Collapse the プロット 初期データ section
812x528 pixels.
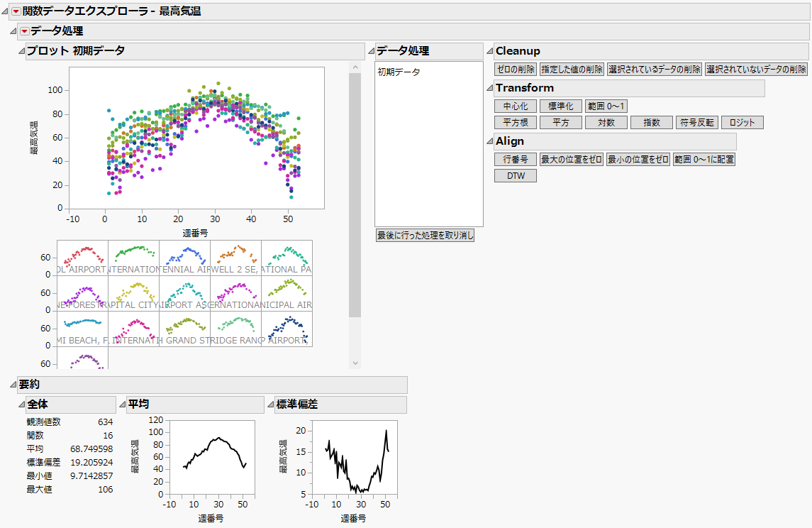tap(21, 51)
